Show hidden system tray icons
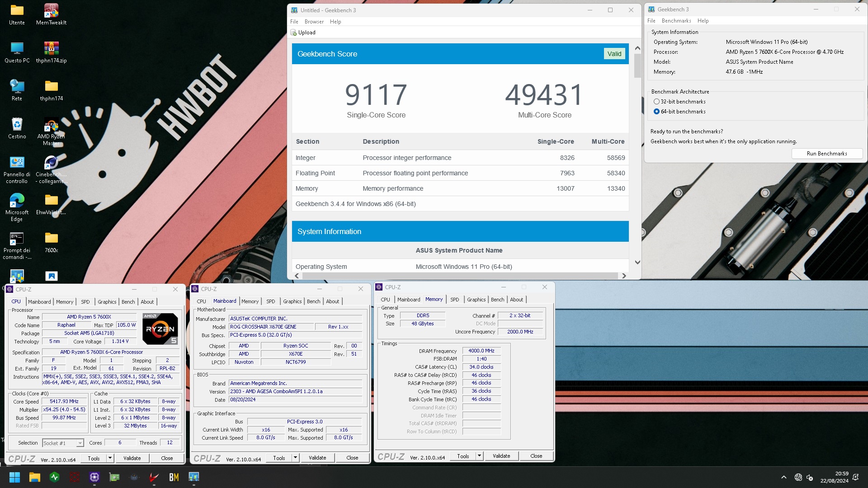The image size is (868, 488). (x=784, y=477)
